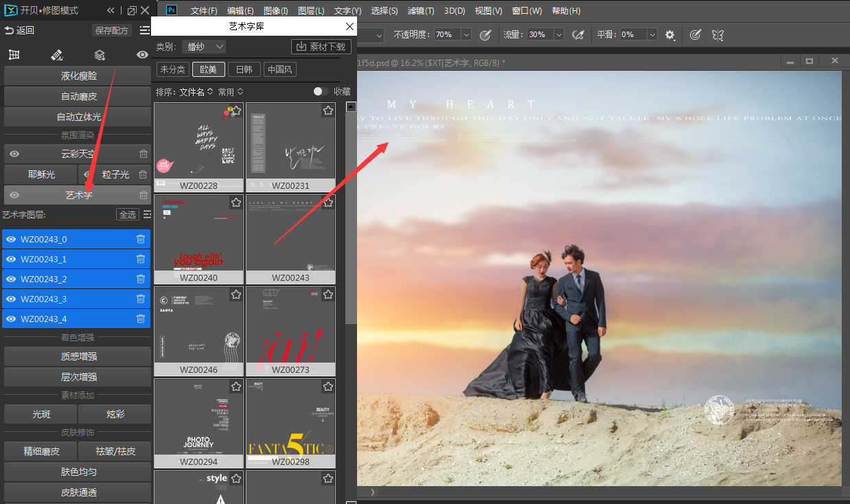The height and width of the screenshot is (504, 850).
Task: Favorite the WZ00294 thumbnail star
Action: tap(236, 386)
